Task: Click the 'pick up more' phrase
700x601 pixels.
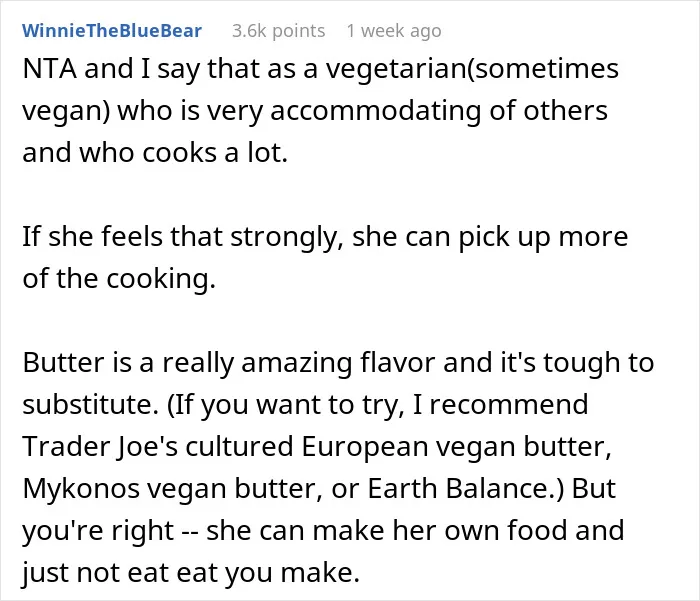Action: (543, 237)
